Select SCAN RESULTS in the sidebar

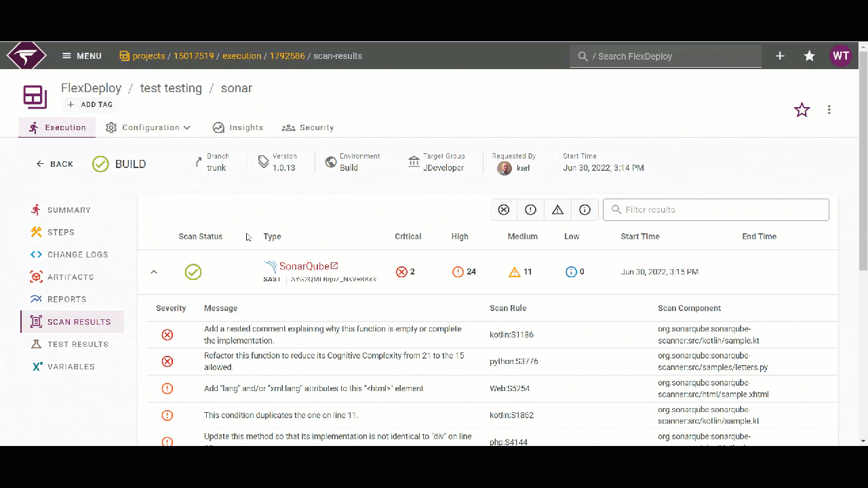(73, 322)
